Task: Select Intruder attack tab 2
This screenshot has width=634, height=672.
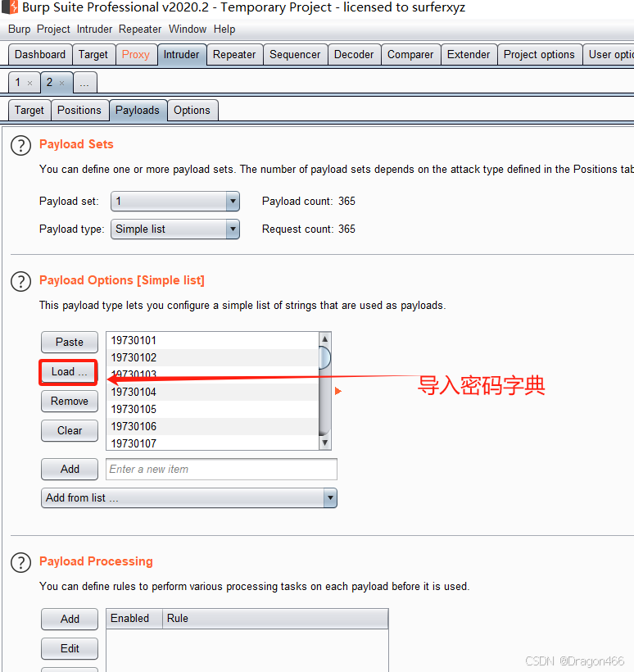Action: [x=50, y=82]
